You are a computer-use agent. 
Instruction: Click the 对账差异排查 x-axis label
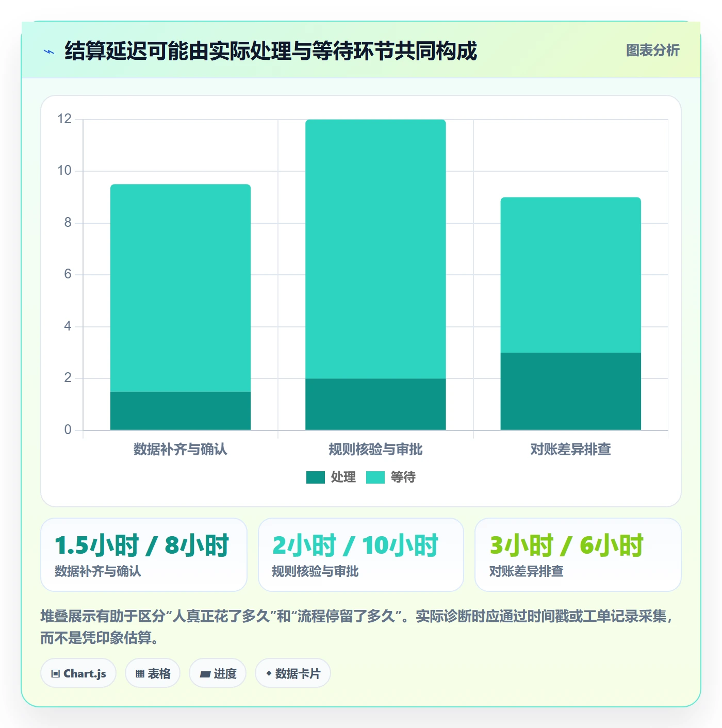[x=571, y=450]
